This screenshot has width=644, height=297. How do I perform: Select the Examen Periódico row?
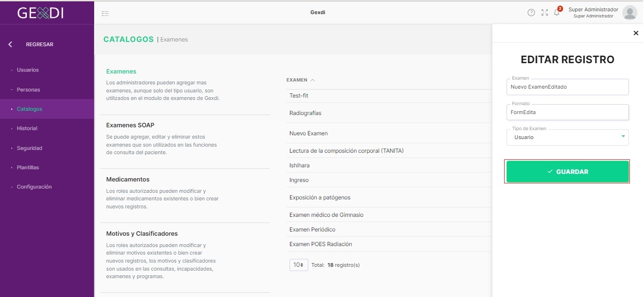(389, 230)
